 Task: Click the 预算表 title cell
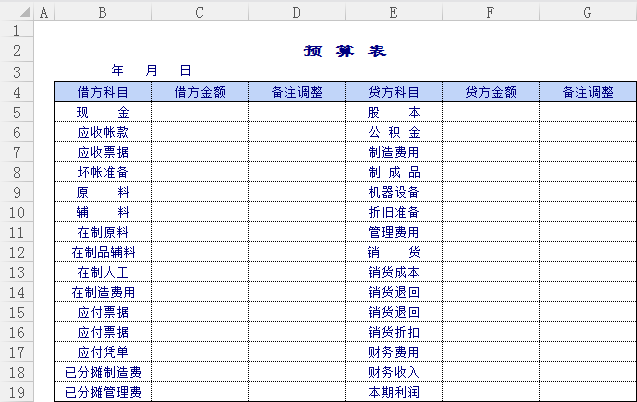tap(344, 51)
